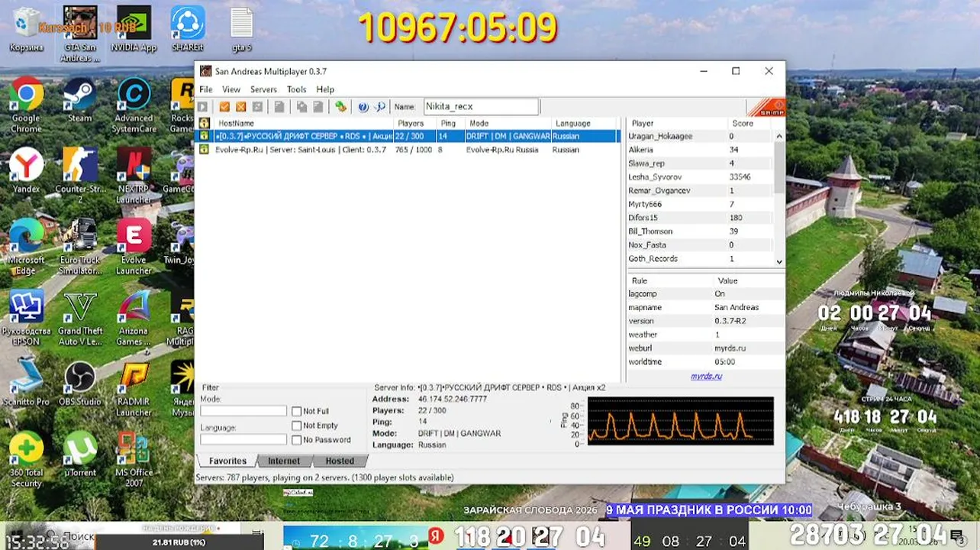
Task: Select the SHAREit desktop icon
Action: coord(187,30)
